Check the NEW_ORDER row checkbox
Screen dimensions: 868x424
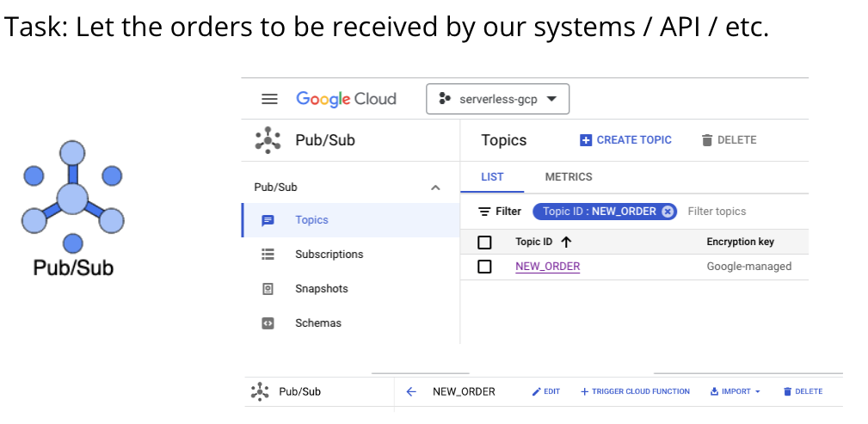(484, 267)
